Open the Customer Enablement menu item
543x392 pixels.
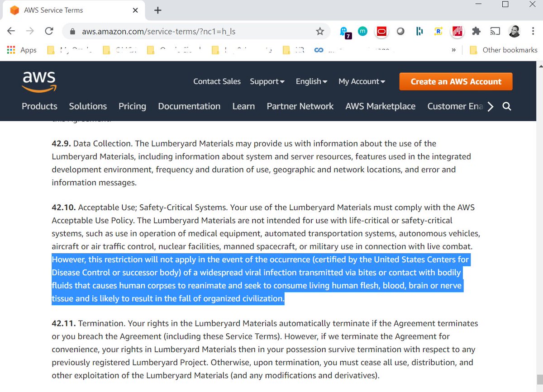[x=455, y=106]
